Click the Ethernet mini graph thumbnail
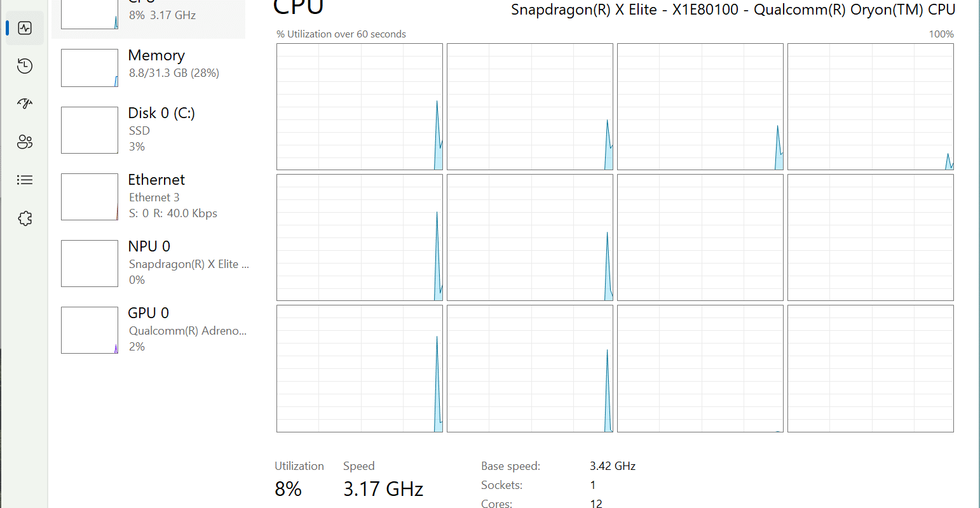The image size is (980, 508). pos(90,197)
